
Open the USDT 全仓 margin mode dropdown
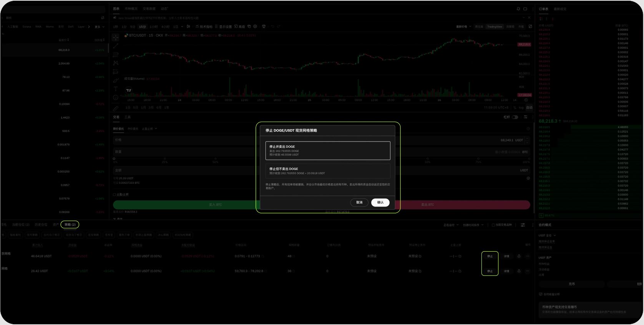coord(547,235)
